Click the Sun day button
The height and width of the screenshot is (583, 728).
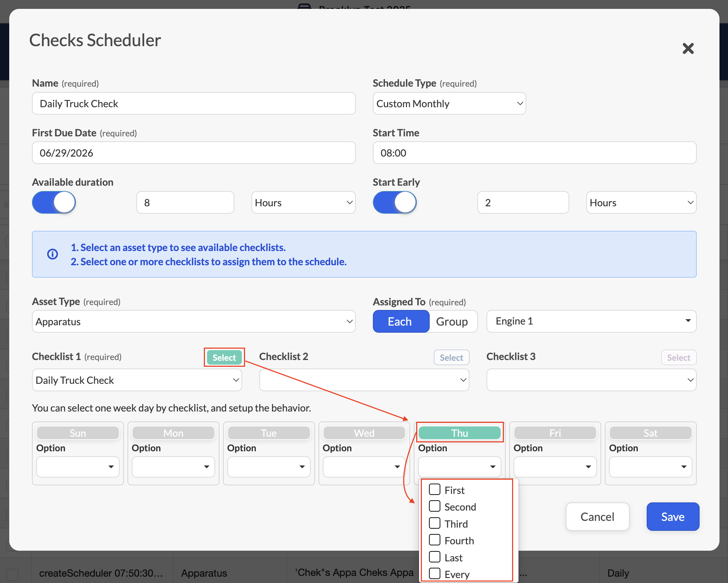click(x=78, y=433)
